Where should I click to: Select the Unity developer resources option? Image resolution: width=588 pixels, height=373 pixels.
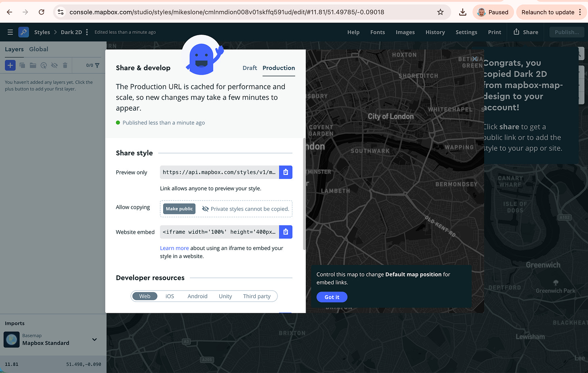[x=225, y=296]
